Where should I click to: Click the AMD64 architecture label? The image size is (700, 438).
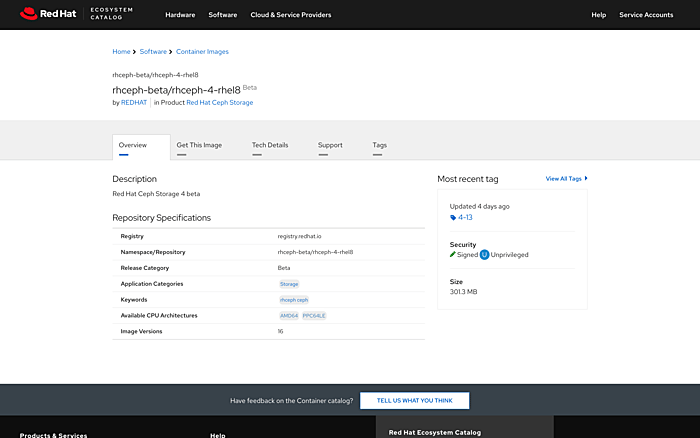(x=288, y=315)
